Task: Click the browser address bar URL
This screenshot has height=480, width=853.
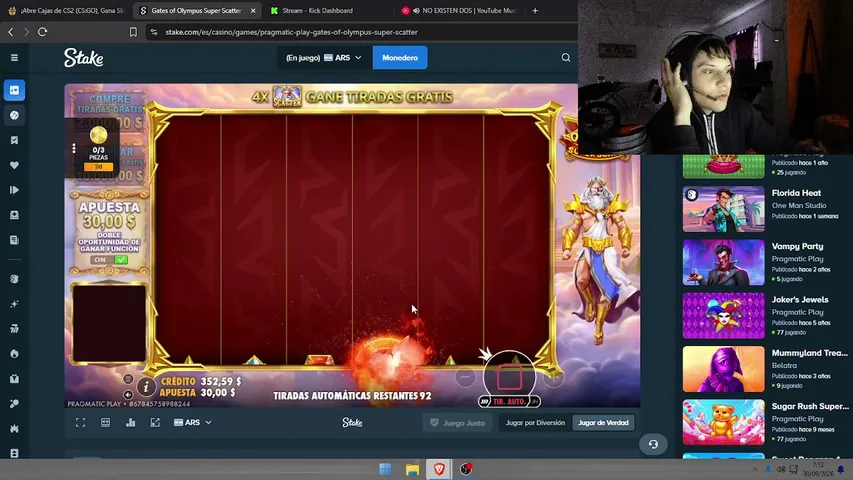Action: click(292, 32)
